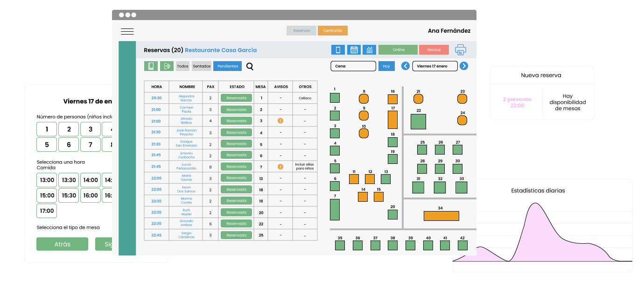Viewport: 644px width, 283px height.
Task: Click the green Online button
Action: point(398,50)
